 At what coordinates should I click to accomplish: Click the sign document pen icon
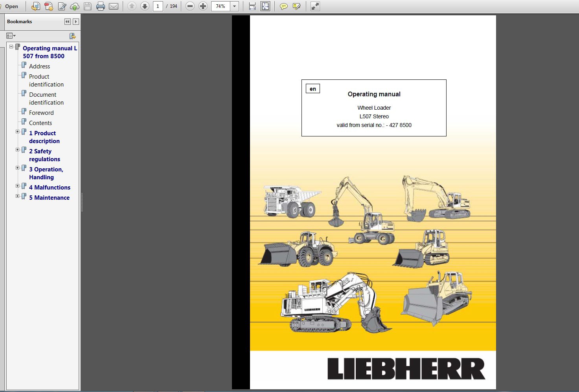(x=62, y=6)
